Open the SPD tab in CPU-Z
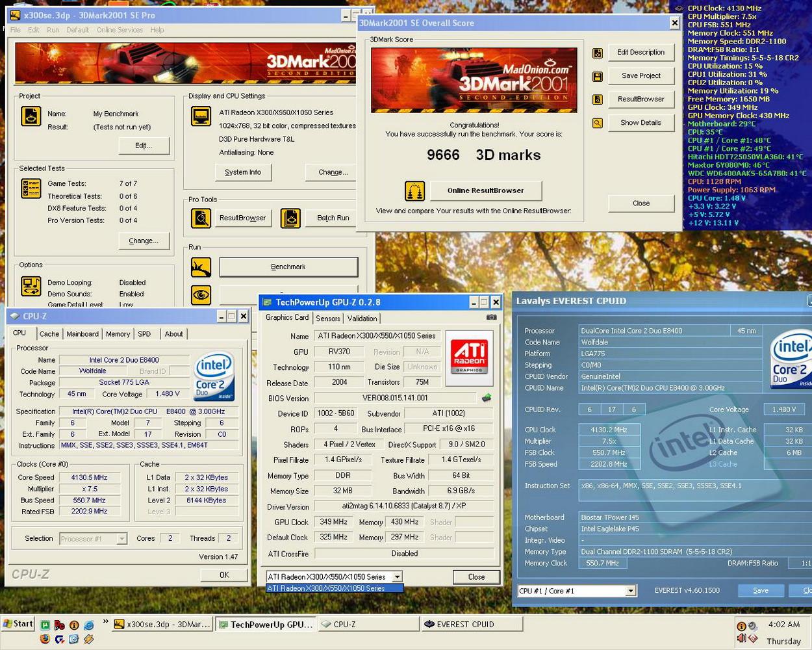The height and width of the screenshot is (650, 812). [x=144, y=334]
